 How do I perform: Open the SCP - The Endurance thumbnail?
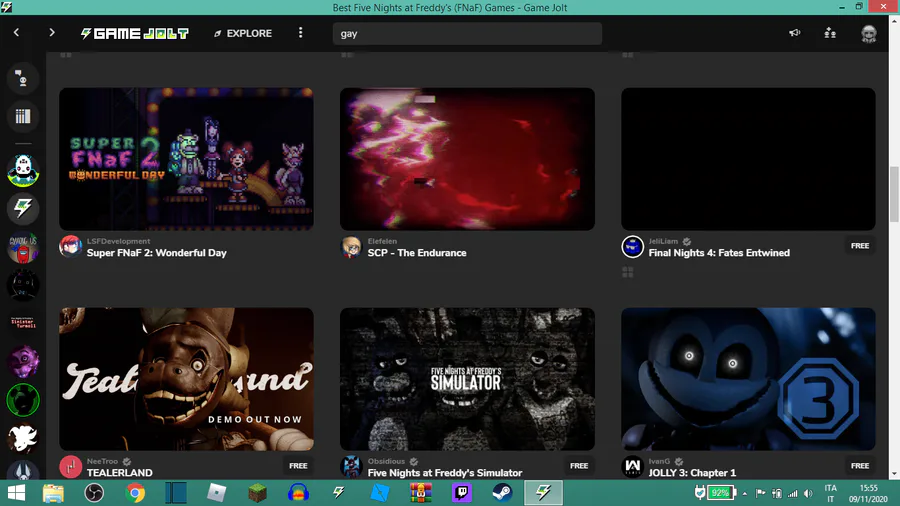(467, 159)
